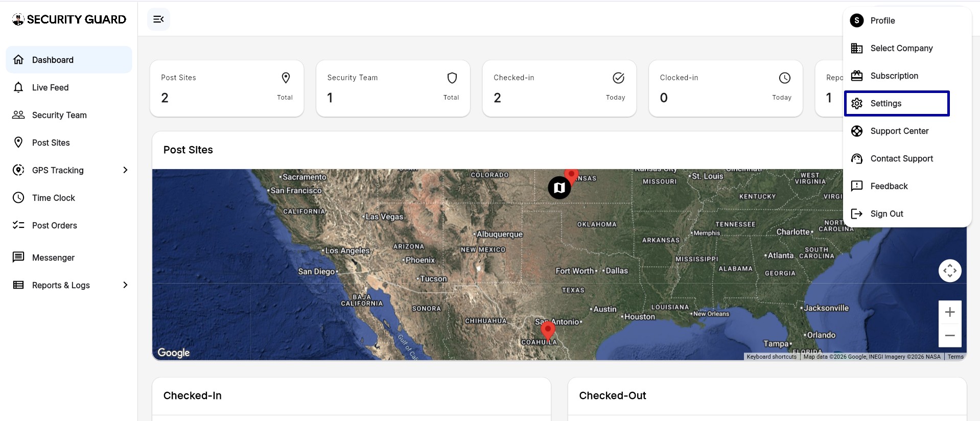Click the Contact Support headset icon
Screen dimensions: 980x421
coord(857,158)
